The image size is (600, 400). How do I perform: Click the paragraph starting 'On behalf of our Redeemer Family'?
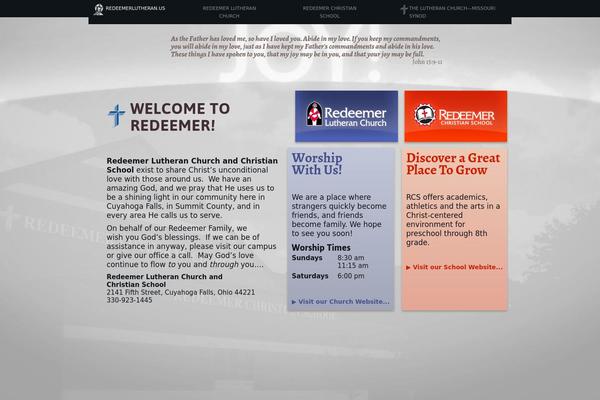[191, 247]
